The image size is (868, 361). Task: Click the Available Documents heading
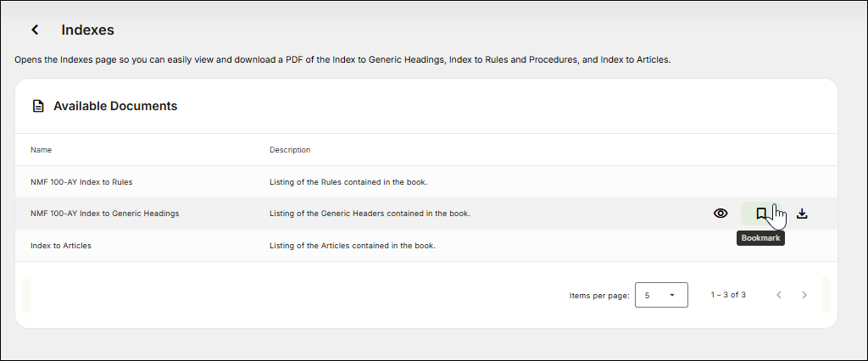tap(115, 107)
